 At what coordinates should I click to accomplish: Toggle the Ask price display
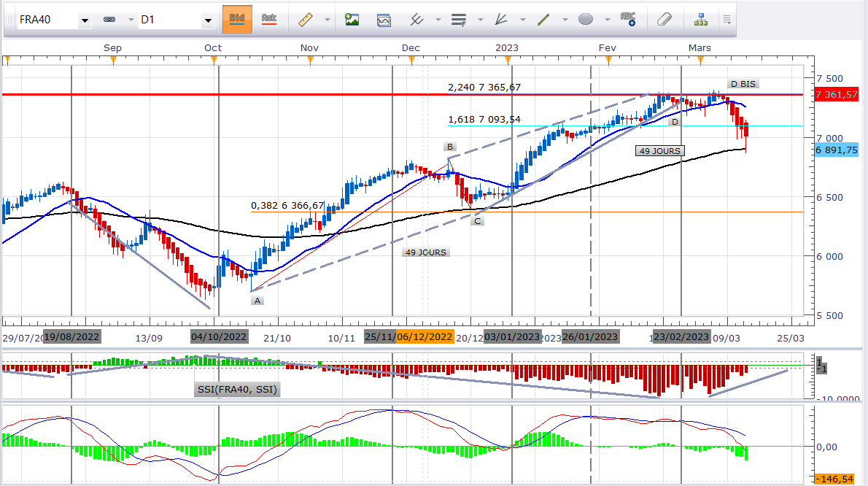(268, 20)
